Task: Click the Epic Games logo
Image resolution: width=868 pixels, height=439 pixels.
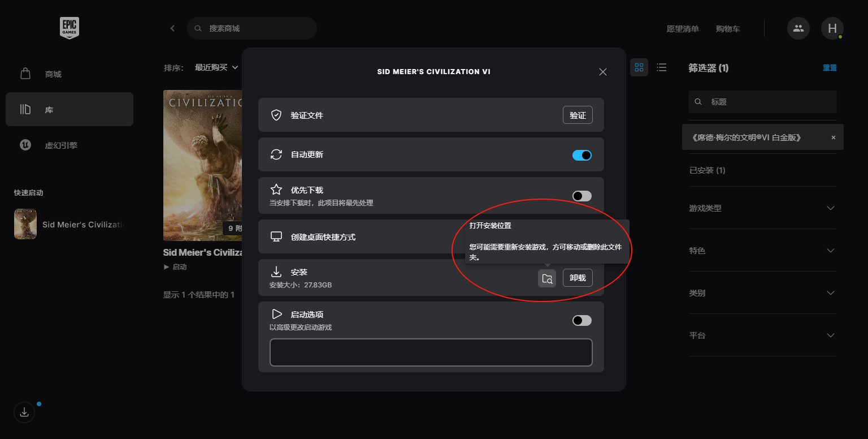Action: tap(70, 28)
